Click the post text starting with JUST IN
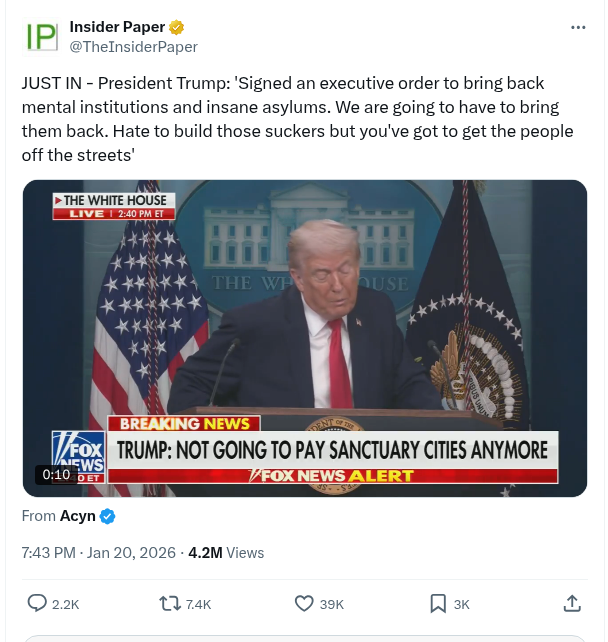This screenshot has height=642, width=608. 298,119
